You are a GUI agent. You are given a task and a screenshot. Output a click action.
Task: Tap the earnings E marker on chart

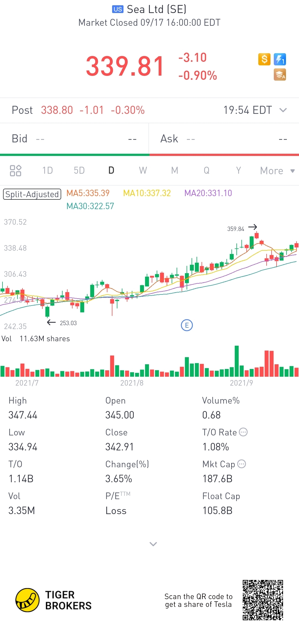(x=187, y=325)
